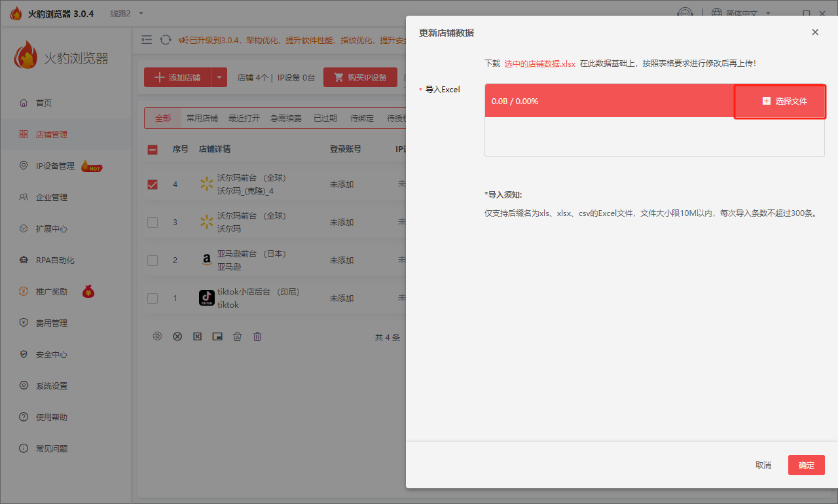Expand the 线路2 line dropdown

pyautogui.click(x=126, y=14)
